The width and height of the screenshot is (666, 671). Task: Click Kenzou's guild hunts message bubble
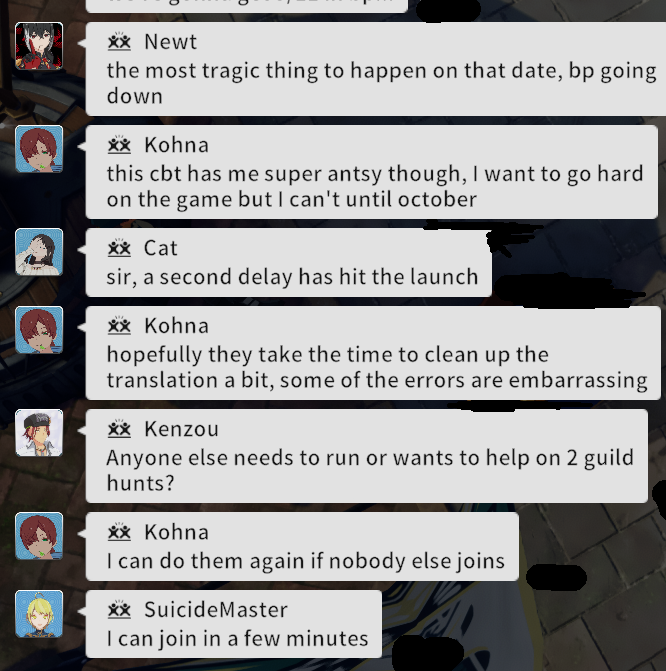(x=367, y=456)
